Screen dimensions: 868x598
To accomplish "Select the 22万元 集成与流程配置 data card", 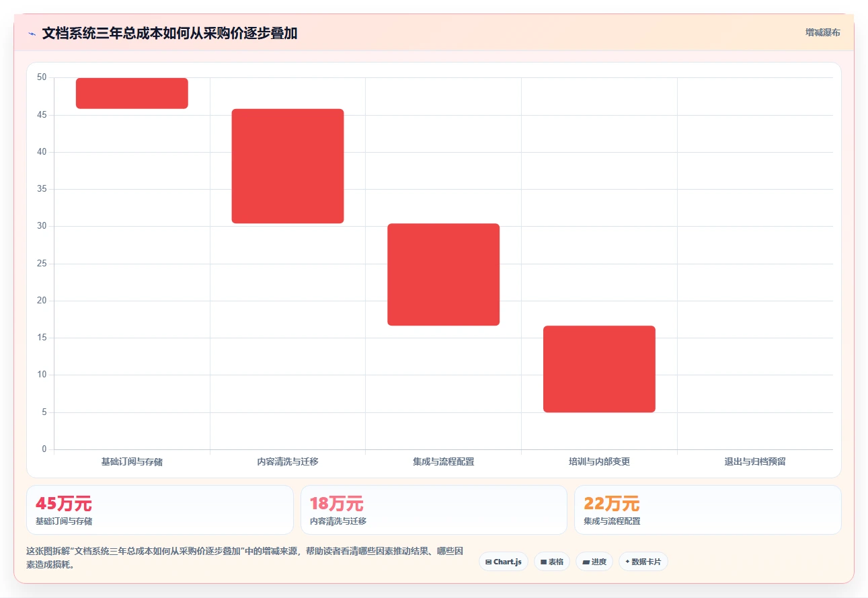I will pyautogui.click(x=708, y=510).
